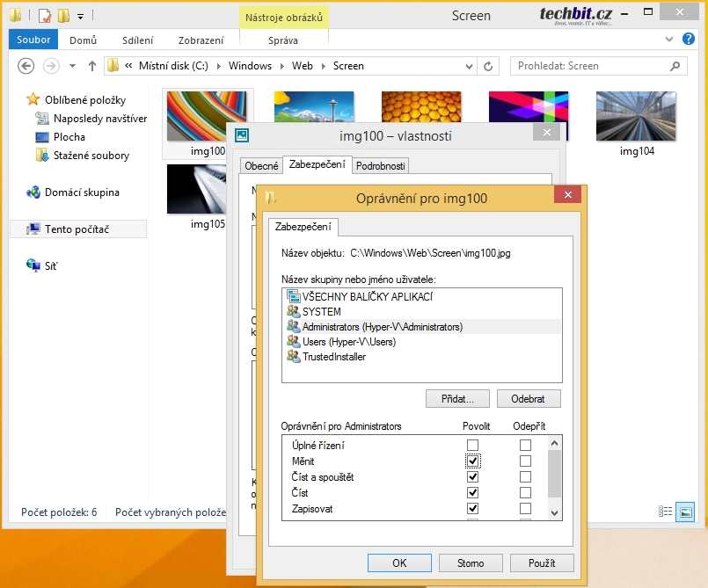This screenshot has width=708, height=588.
Task: Click the Použít button
Action: coord(542,563)
